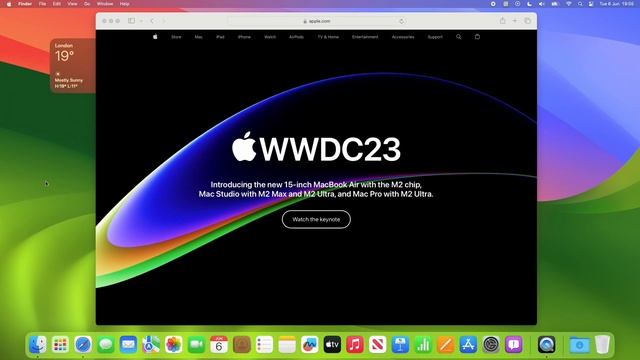Open Pages from the Dock

446,344
